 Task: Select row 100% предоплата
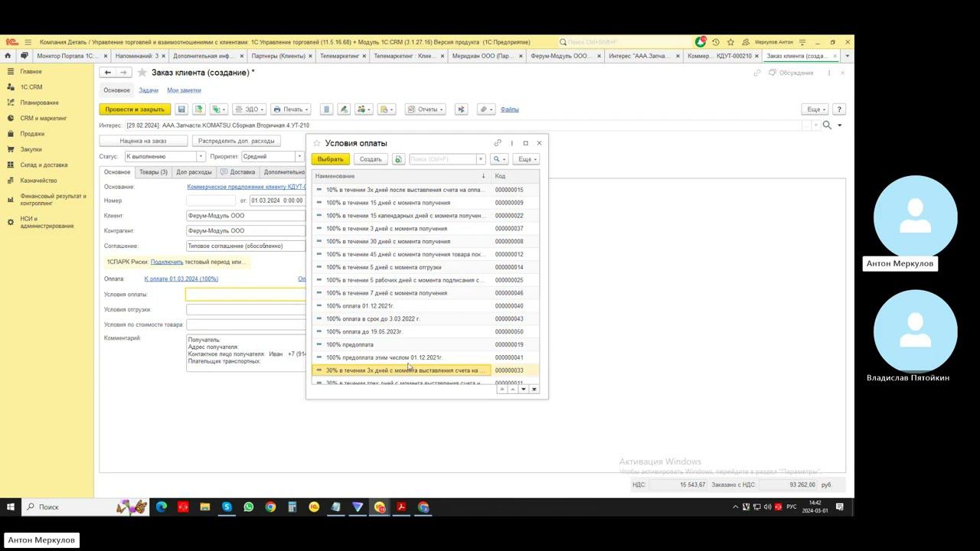click(425, 344)
